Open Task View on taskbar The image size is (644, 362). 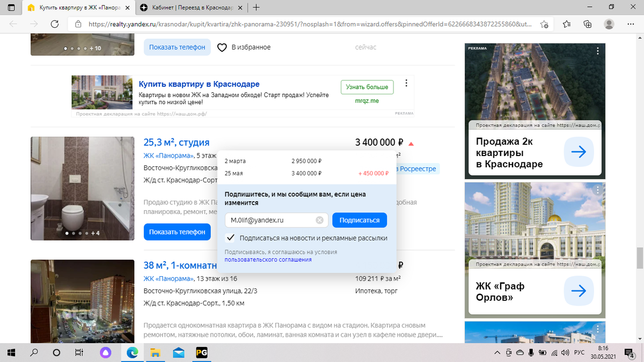(78, 352)
